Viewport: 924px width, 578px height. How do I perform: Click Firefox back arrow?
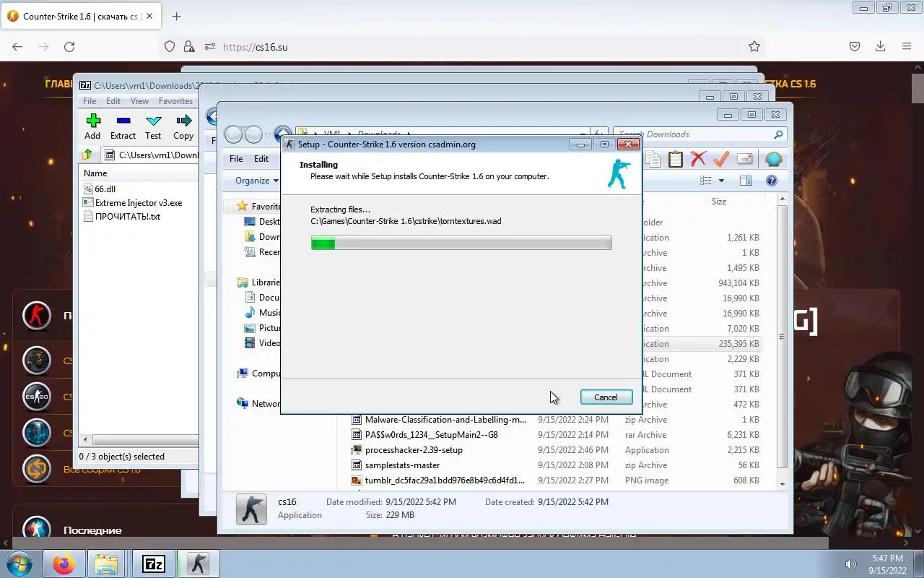pyautogui.click(x=17, y=47)
